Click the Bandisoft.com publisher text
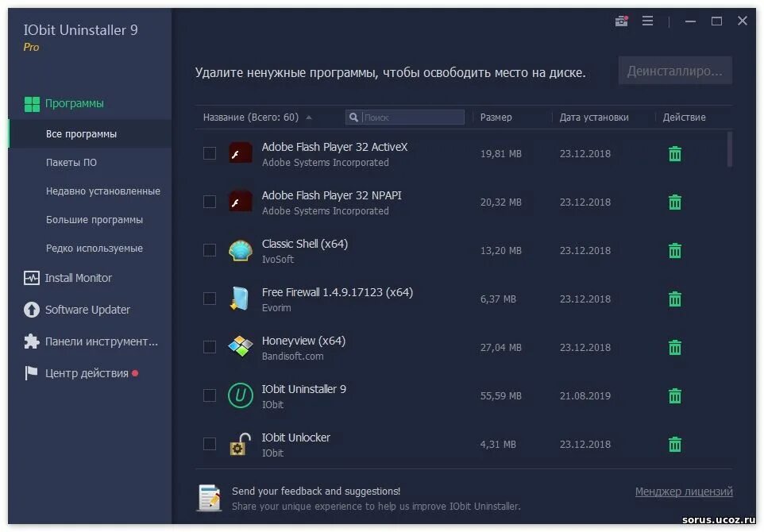This screenshot has height=532, width=764. (x=292, y=357)
